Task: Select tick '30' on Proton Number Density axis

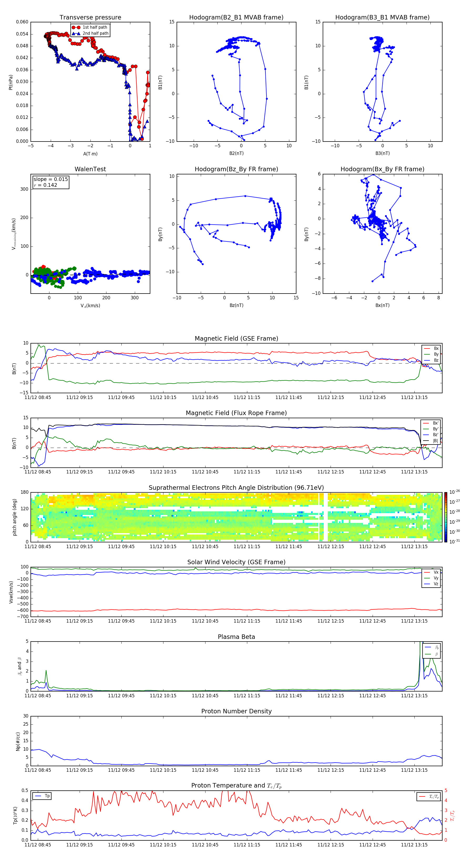Action: pyautogui.click(x=25, y=716)
